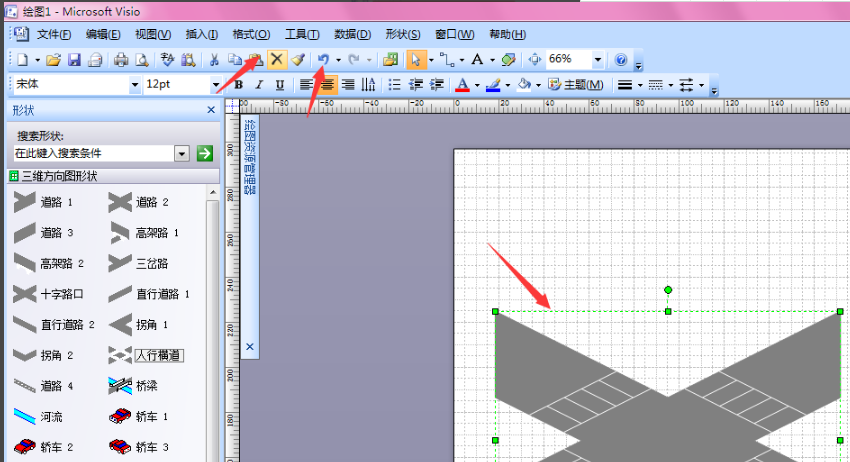850x462 pixels.
Task: Click the Save icon in the toolbar
Action: point(74,60)
